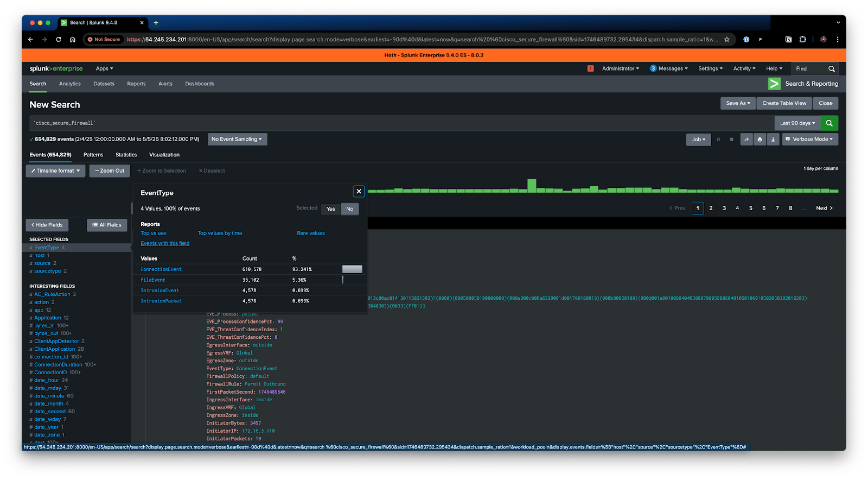Image resolution: width=868 pixels, height=480 pixels.
Task: Open the Save As dropdown
Action: pos(738,103)
